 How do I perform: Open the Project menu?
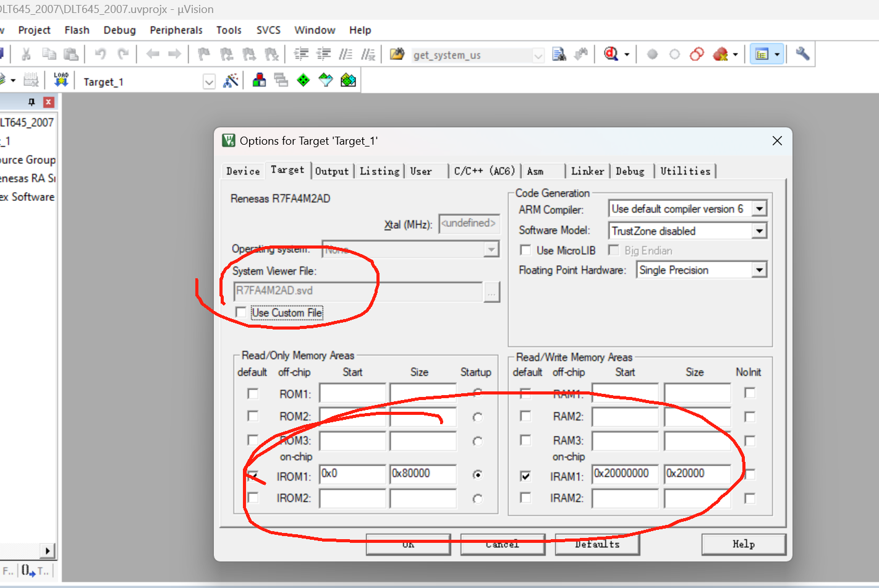click(34, 30)
